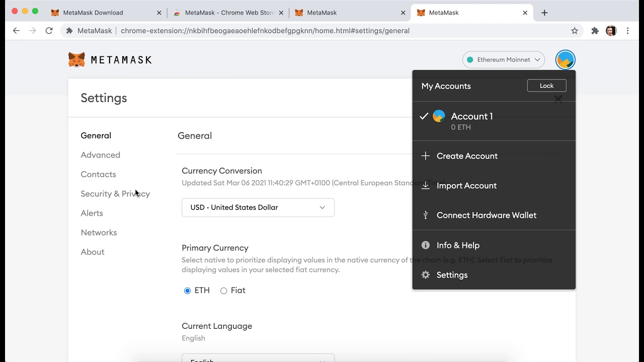Select the Fiat radio button
Viewport: 644px width, 362px height.
(224, 291)
